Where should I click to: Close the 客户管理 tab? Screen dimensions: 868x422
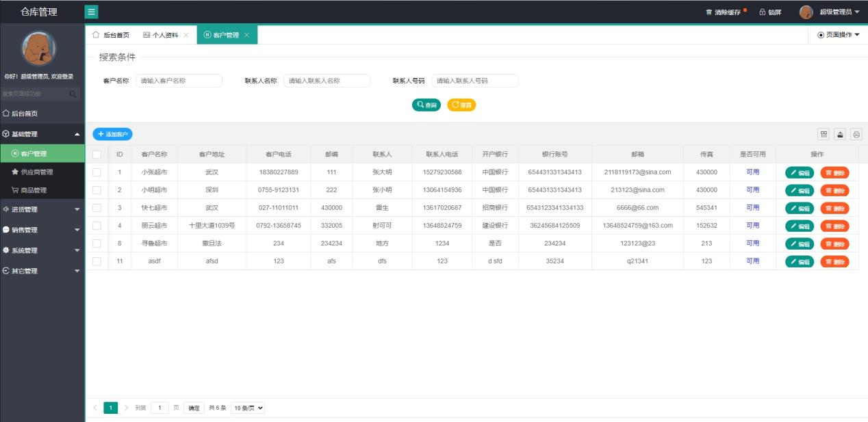click(x=246, y=35)
